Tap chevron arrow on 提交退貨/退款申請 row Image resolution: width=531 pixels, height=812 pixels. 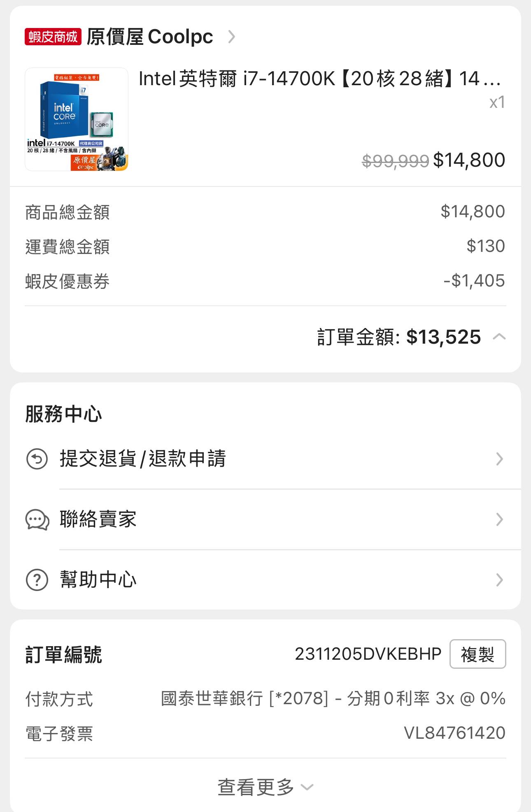pyautogui.click(x=499, y=459)
